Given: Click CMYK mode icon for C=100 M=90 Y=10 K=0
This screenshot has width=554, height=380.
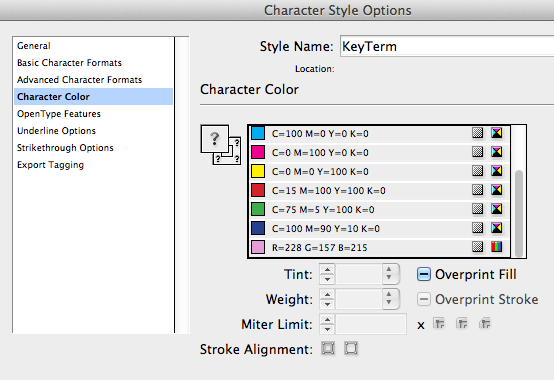Looking at the screenshot, I should pyautogui.click(x=496, y=228).
